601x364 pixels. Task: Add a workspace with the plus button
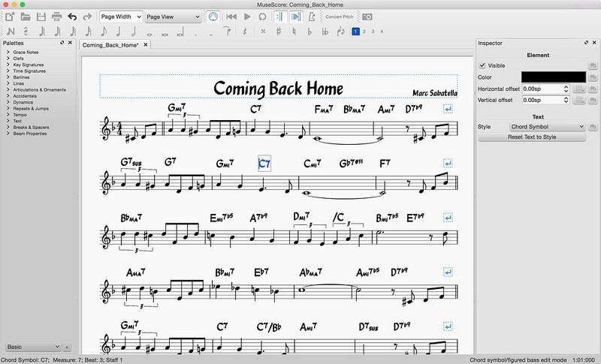pos(67,347)
